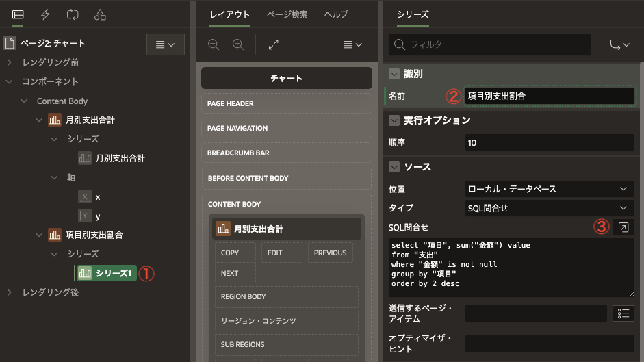This screenshot has height=362, width=644.
Task: Click the チャート page title bar
Action: click(x=287, y=78)
